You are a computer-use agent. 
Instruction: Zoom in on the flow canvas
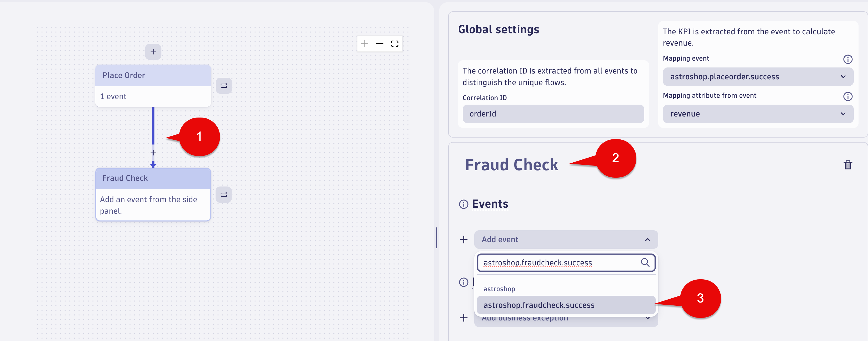point(365,44)
